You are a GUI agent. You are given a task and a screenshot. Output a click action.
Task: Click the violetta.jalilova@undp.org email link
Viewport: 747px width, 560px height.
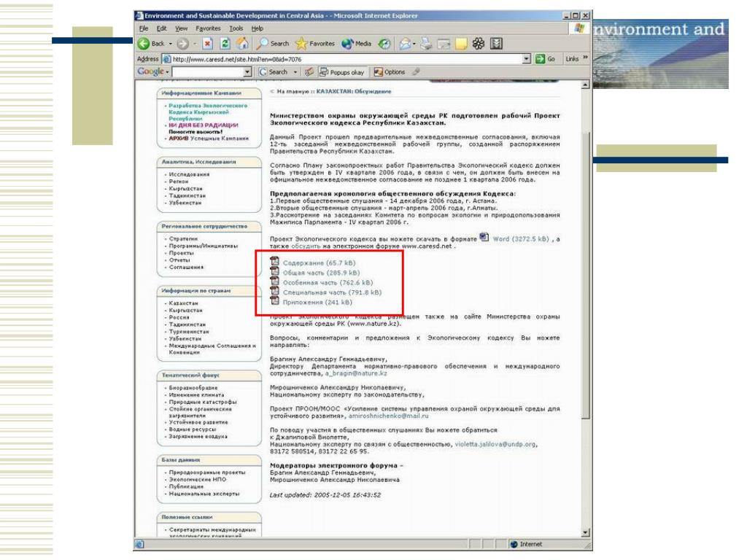click(495, 444)
